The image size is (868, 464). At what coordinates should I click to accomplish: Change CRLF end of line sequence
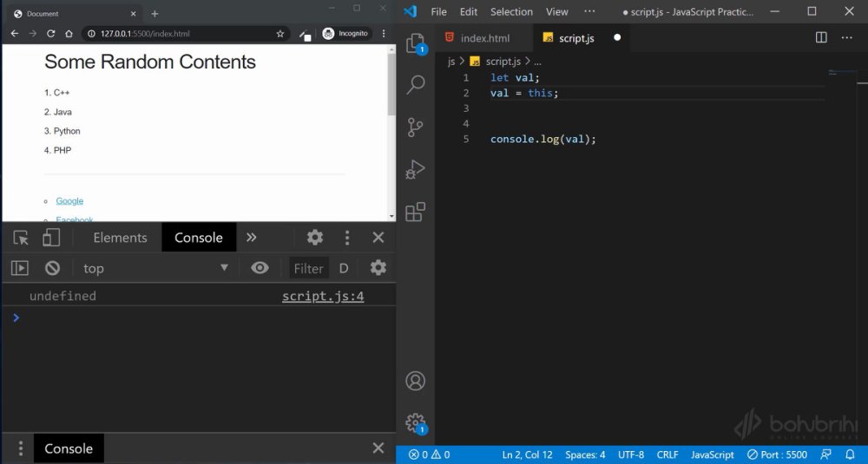coord(667,454)
